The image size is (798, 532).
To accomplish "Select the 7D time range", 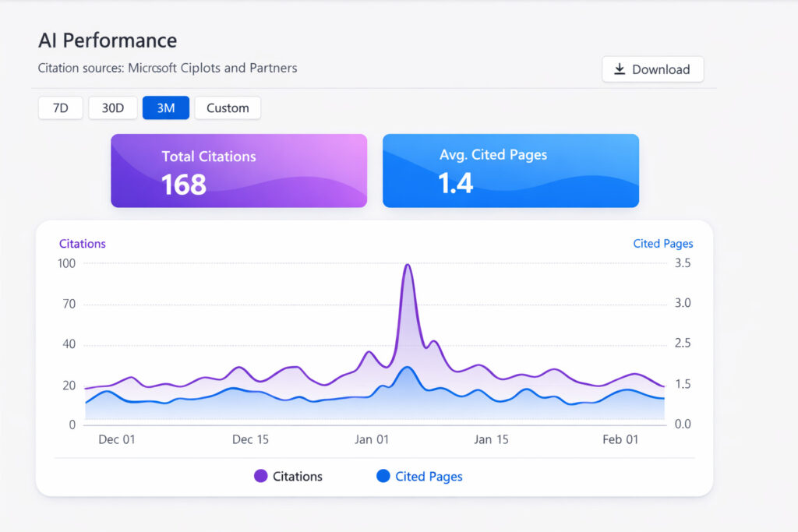I will tap(61, 107).
